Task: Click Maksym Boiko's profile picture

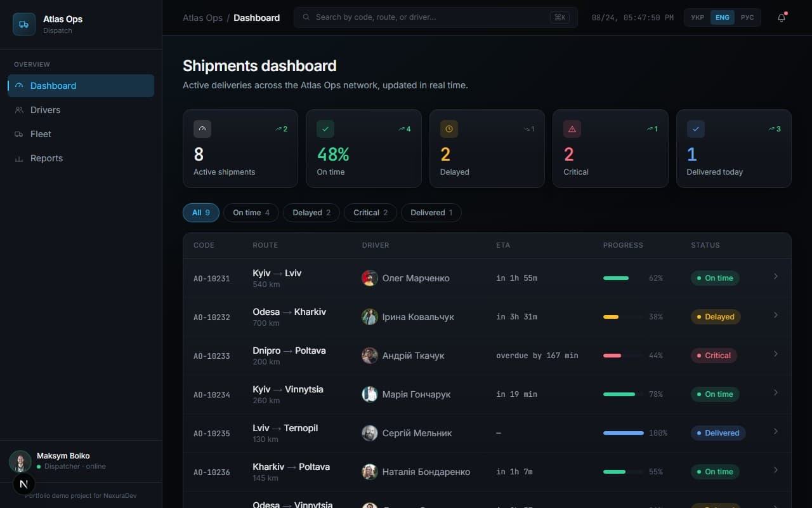Action: (x=20, y=461)
